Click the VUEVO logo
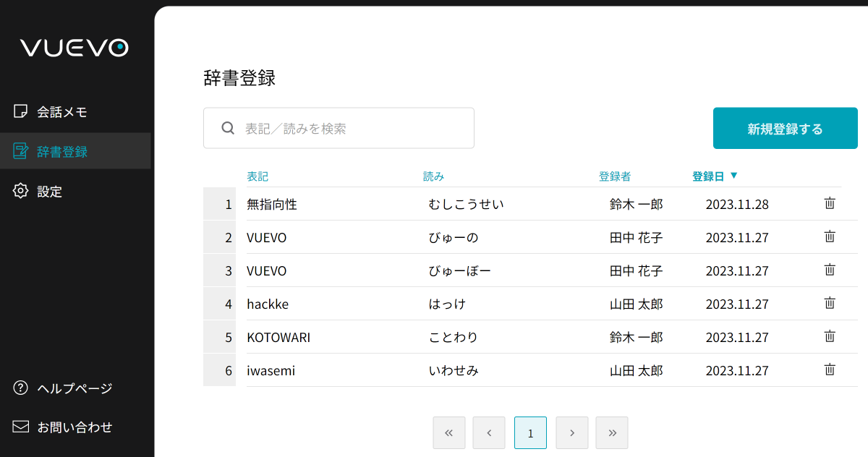 pos(75,47)
